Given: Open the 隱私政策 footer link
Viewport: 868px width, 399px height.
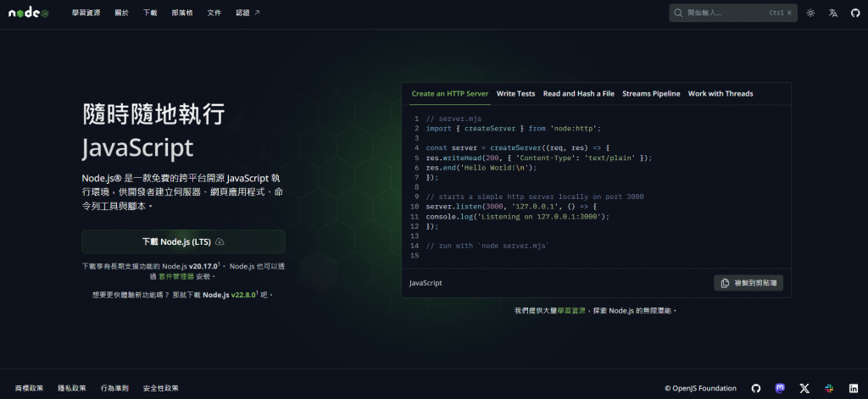Looking at the screenshot, I should click(72, 389).
